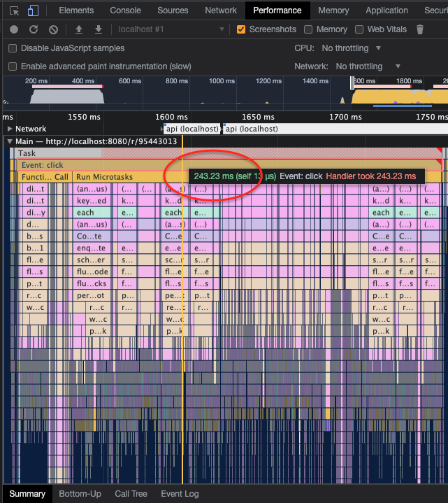Viewport: 448px width, 503px height.
Task: Click the 1650 ms ruler mark
Action: coord(259,117)
